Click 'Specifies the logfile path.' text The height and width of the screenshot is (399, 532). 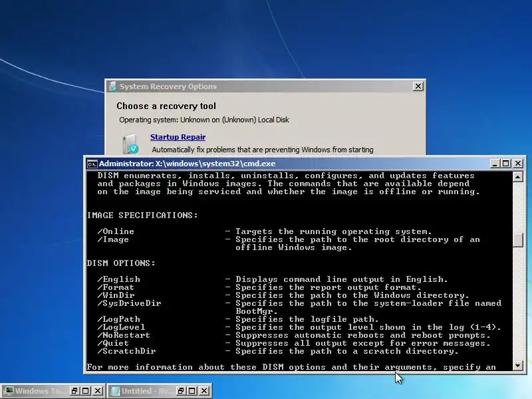pos(307,319)
